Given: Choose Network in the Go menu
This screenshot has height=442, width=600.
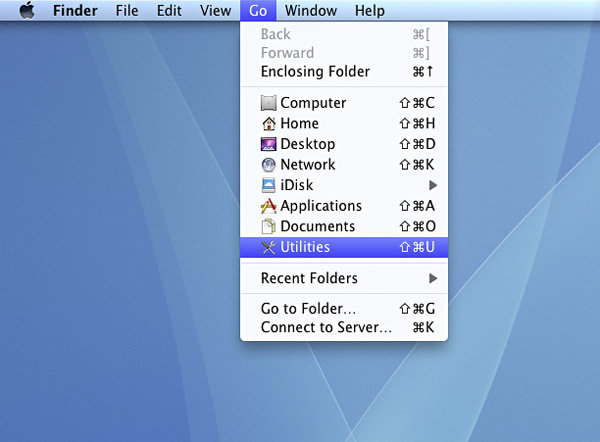Looking at the screenshot, I should point(344,165).
